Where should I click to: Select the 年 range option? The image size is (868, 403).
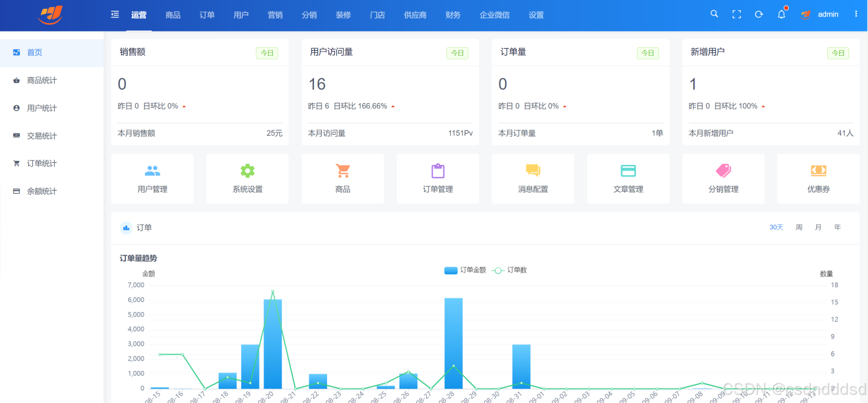838,227
